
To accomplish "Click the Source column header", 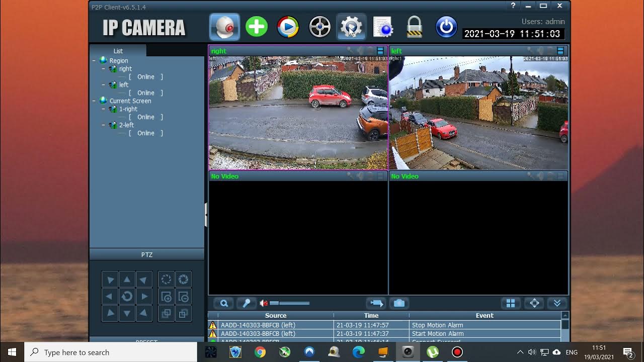I will [276, 316].
